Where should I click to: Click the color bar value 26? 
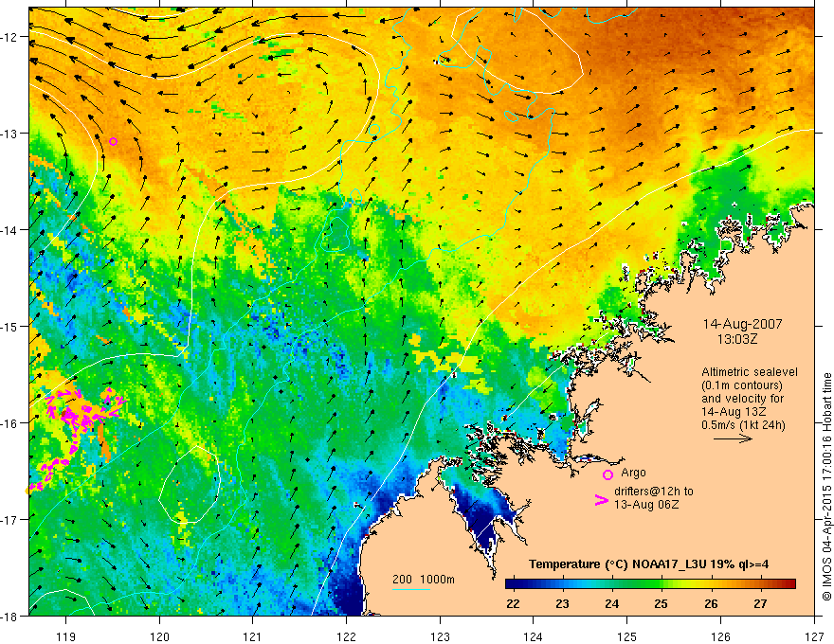(x=711, y=603)
